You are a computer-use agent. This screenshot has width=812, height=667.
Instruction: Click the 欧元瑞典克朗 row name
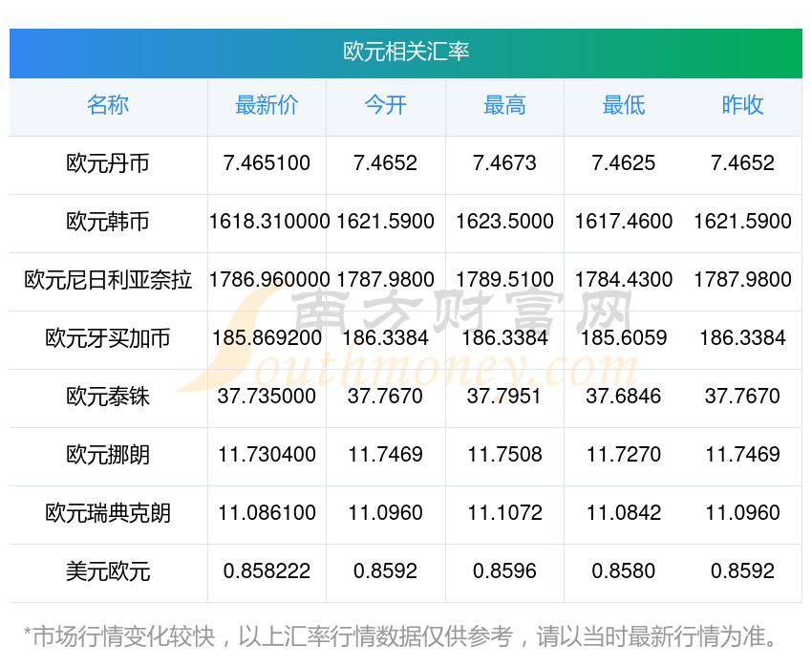108,513
